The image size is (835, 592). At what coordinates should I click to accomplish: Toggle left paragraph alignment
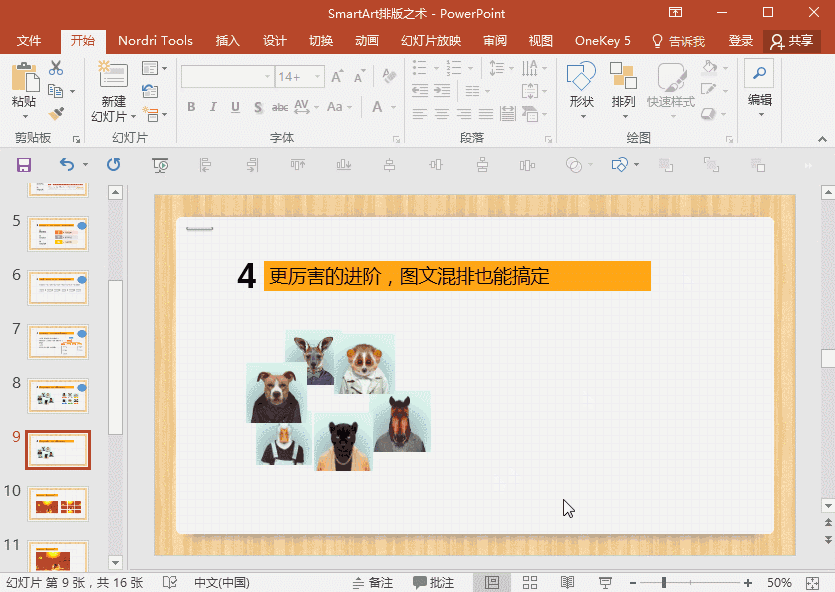click(420, 113)
